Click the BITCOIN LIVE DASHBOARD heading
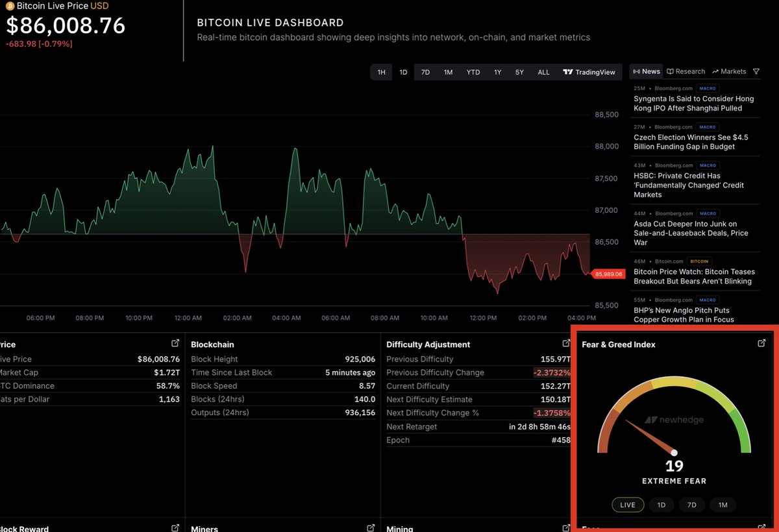779x532 pixels. coord(270,23)
